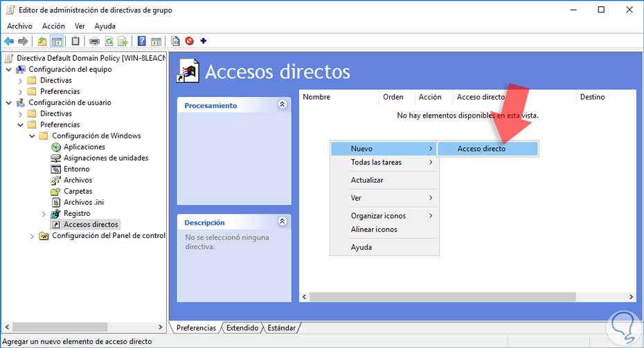Click the green refresh toolbar icon
Viewport: 644px width, 348px height.
coord(109,41)
